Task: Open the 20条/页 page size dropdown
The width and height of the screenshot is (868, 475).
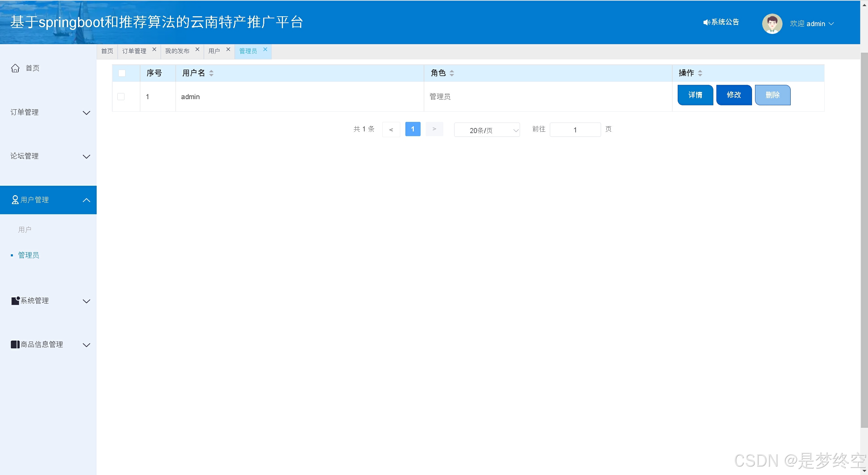Action: (x=486, y=130)
